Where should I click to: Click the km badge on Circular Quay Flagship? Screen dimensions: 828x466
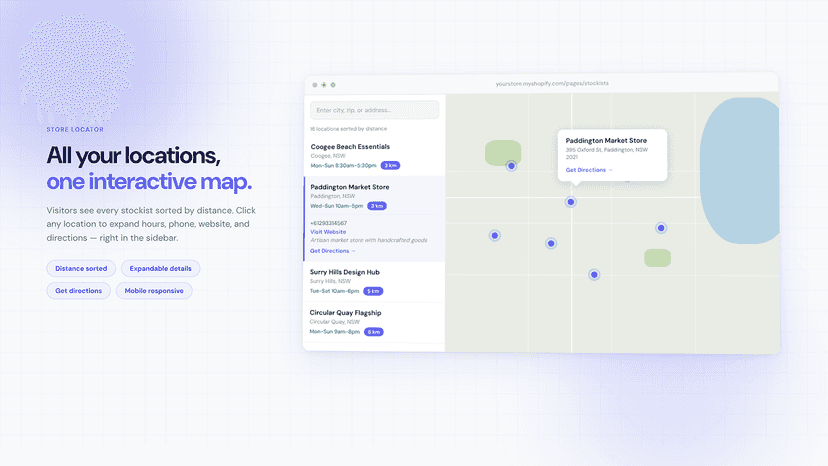374,332
